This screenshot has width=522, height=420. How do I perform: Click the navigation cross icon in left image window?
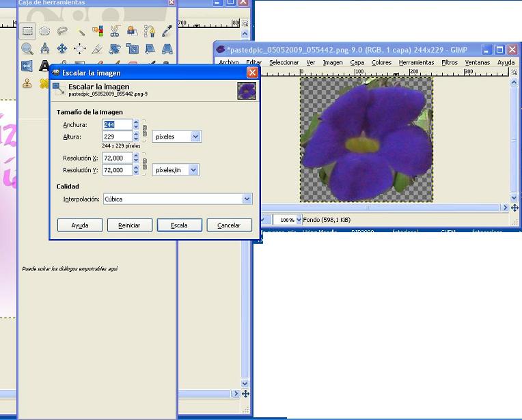click(245, 394)
